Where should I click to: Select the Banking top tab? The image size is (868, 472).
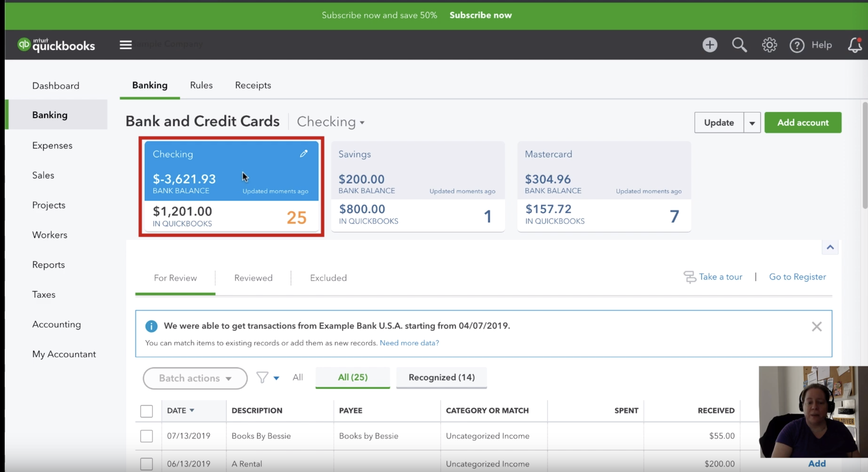point(150,85)
